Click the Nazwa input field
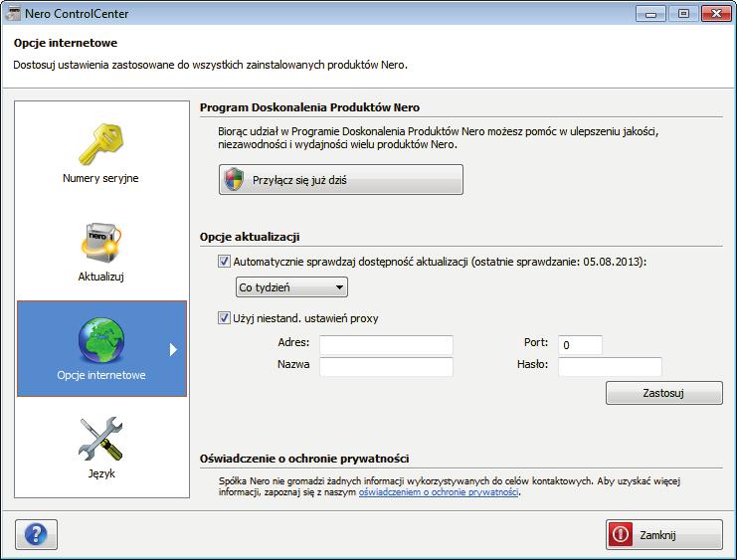The image size is (737, 560). point(386,367)
